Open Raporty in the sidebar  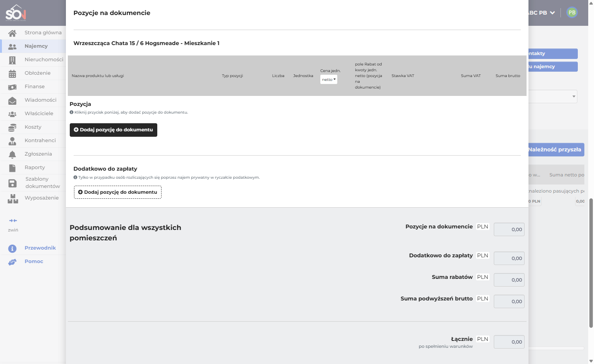(x=35, y=168)
